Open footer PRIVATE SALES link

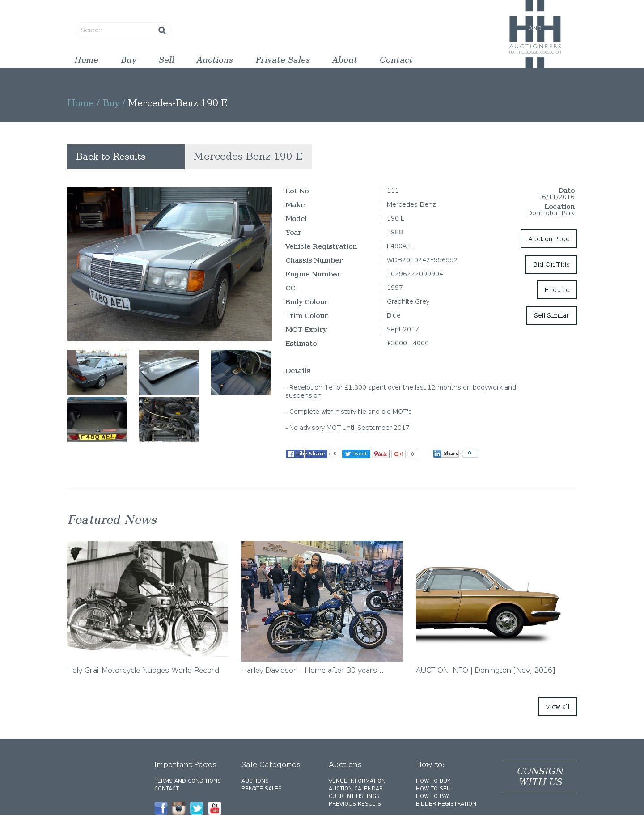click(262, 789)
